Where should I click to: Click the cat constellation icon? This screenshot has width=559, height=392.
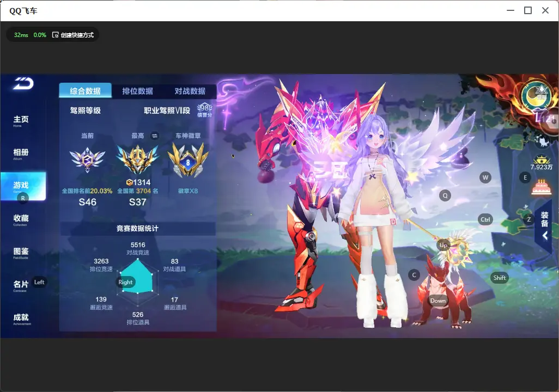click(x=543, y=142)
